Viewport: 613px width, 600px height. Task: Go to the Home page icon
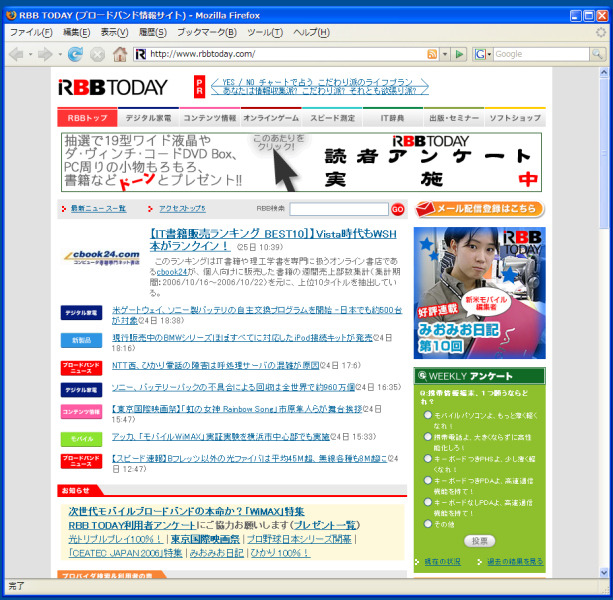click(x=120, y=54)
